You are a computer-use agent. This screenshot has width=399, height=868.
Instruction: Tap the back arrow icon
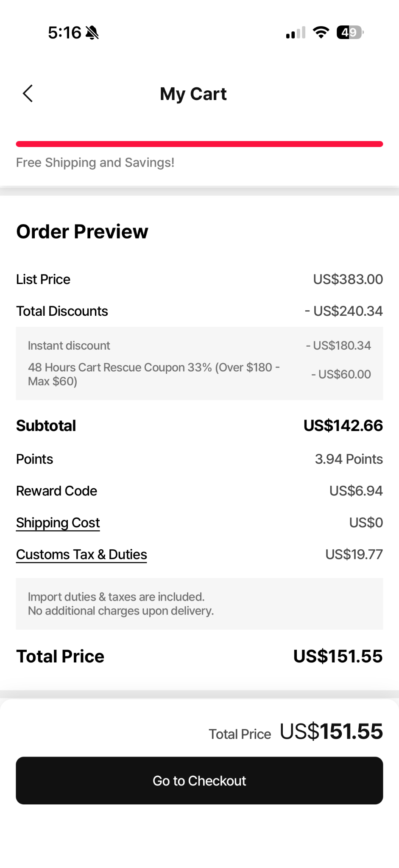(28, 94)
